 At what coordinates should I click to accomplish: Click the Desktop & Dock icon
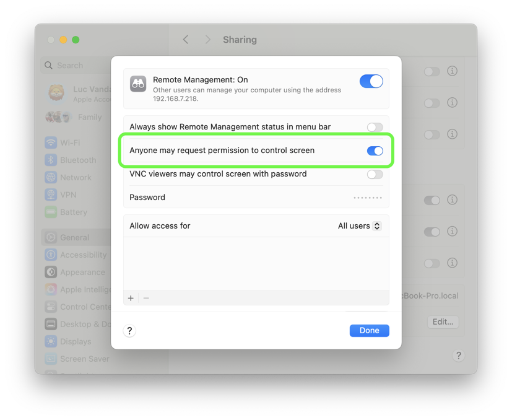[51, 324]
